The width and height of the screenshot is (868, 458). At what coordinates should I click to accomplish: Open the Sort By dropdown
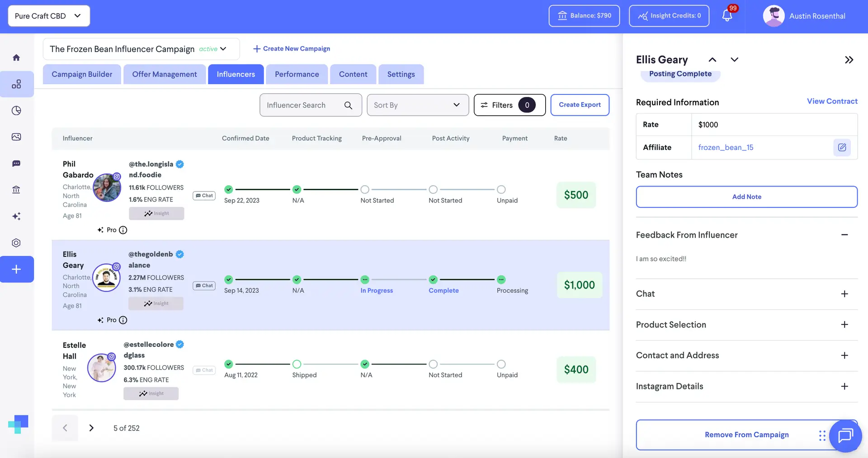click(x=417, y=105)
